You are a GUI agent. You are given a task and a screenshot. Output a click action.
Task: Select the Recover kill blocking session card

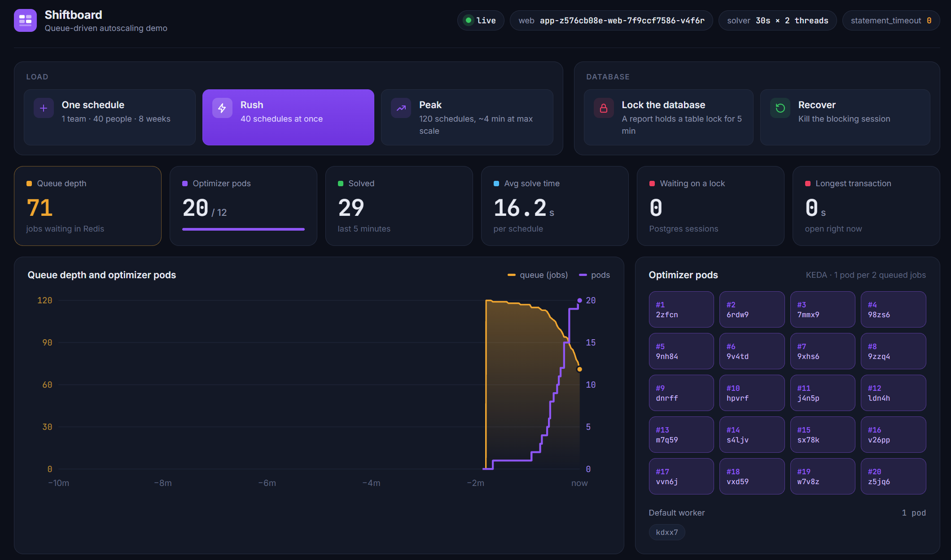coord(845,117)
